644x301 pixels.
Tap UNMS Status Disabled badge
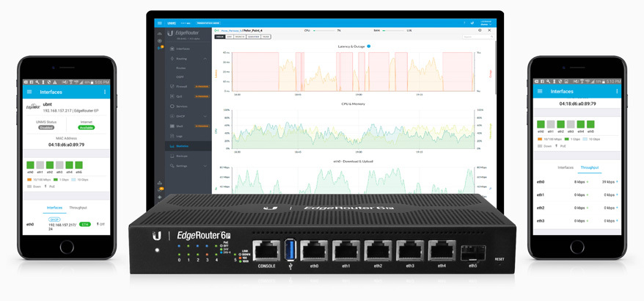(46, 128)
